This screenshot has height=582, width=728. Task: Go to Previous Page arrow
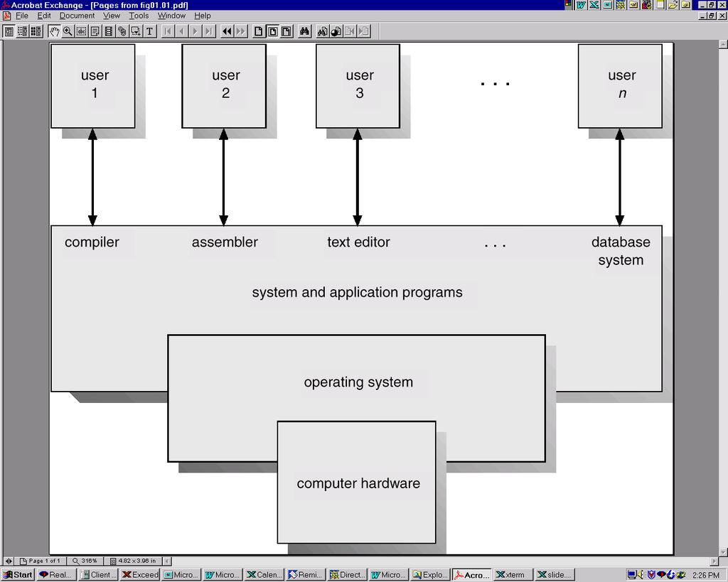181,31
